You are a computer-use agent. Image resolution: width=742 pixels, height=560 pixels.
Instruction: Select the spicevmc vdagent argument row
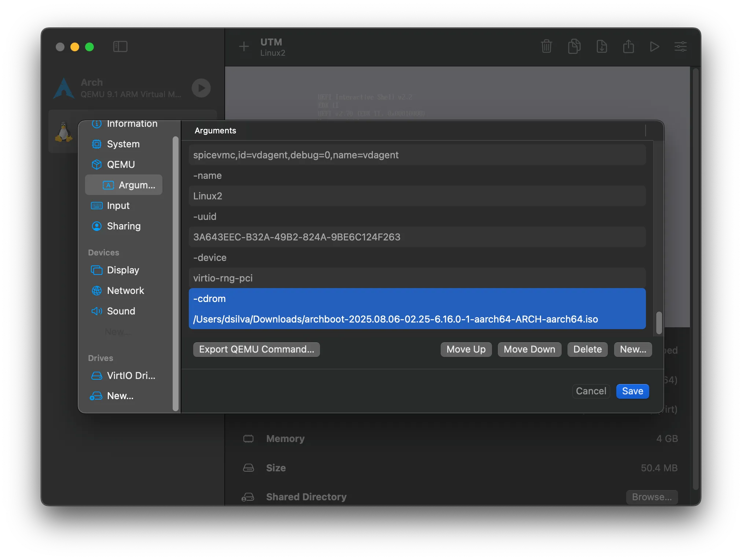tap(417, 155)
